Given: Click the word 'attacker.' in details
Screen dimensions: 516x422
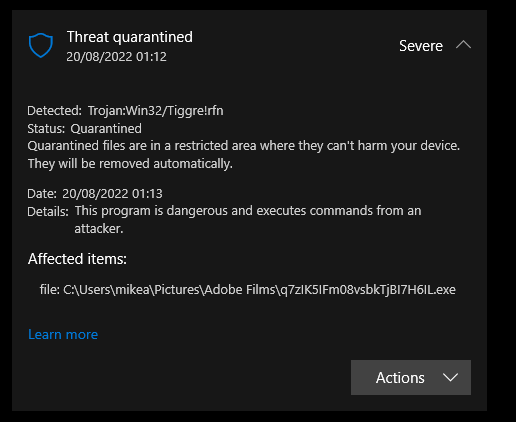Looking at the screenshot, I should click(x=99, y=229).
